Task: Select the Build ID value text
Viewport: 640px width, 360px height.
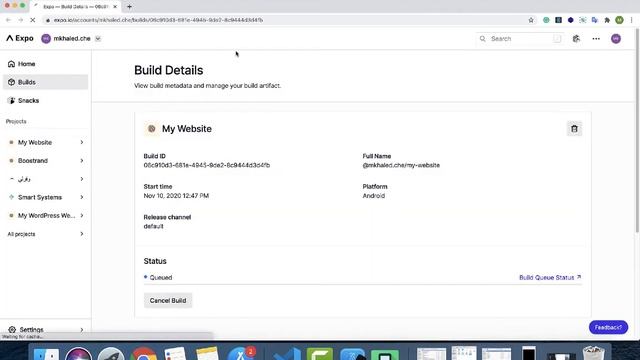Action: (207, 165)
